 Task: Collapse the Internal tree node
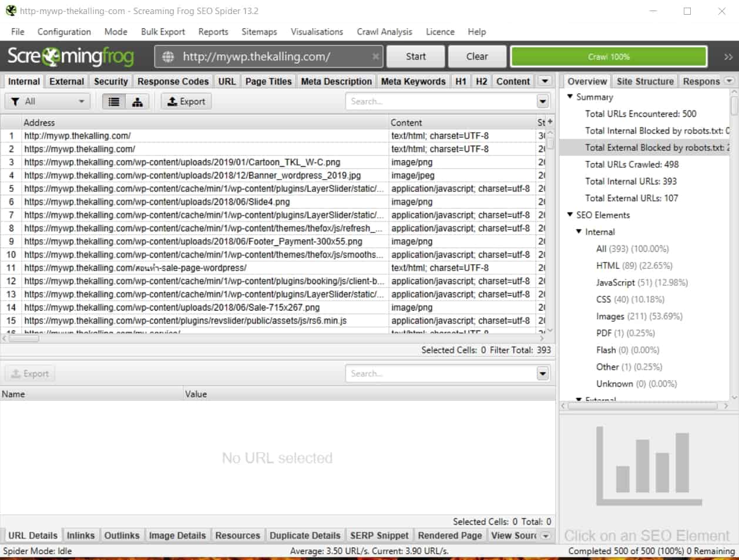(579, 231)
